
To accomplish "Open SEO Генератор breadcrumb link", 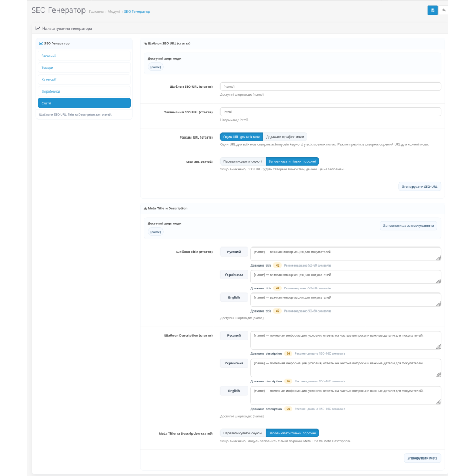I will coord(137,11).
